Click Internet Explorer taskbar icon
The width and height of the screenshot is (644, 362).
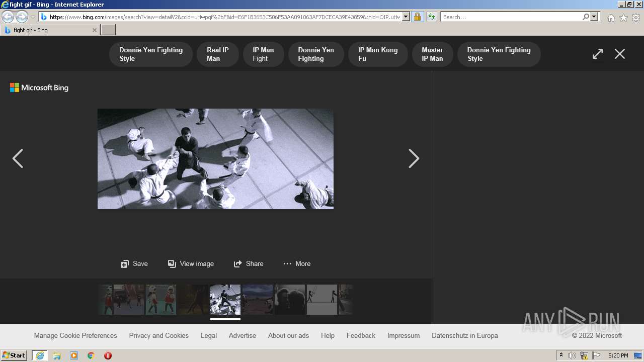(40, 355)
